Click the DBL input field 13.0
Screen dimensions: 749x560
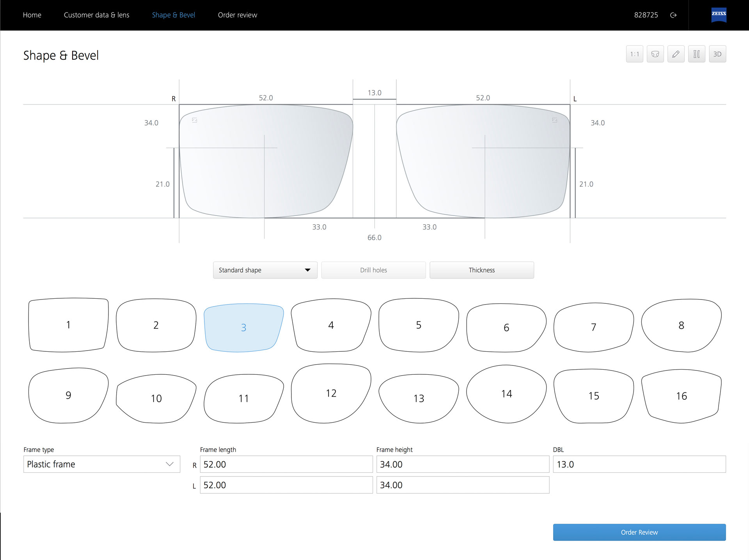coord(639,464)
